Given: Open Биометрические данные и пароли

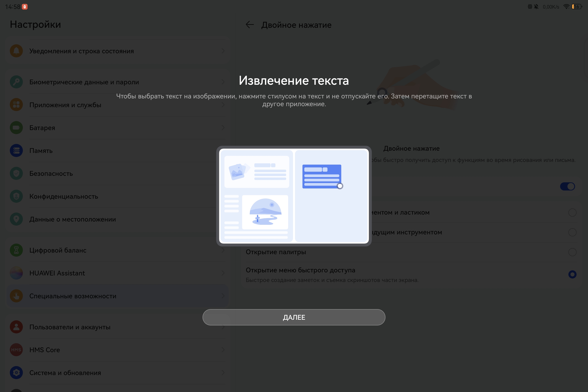Looking at the screenshot, I should click(118, 82).
